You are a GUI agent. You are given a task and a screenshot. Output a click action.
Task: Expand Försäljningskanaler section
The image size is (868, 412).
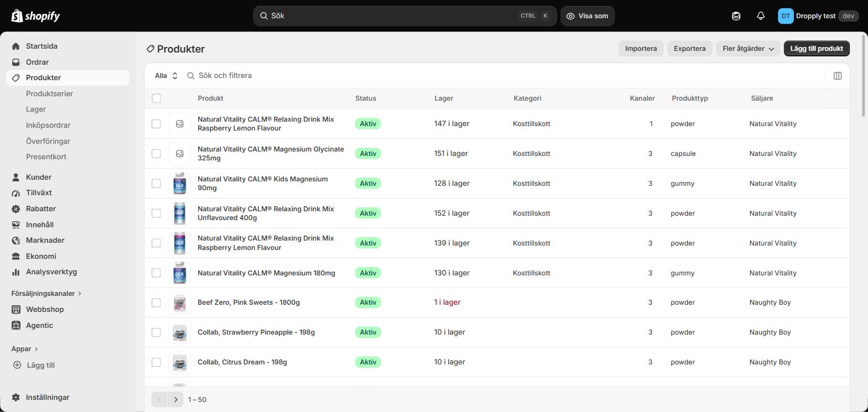tap(46, 294)
